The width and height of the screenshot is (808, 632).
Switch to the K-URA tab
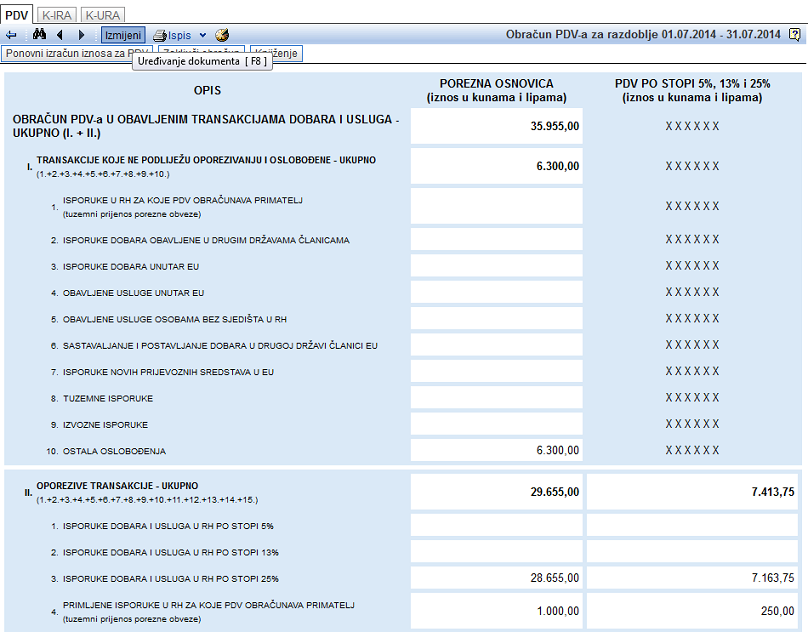[x=103, y=15]
